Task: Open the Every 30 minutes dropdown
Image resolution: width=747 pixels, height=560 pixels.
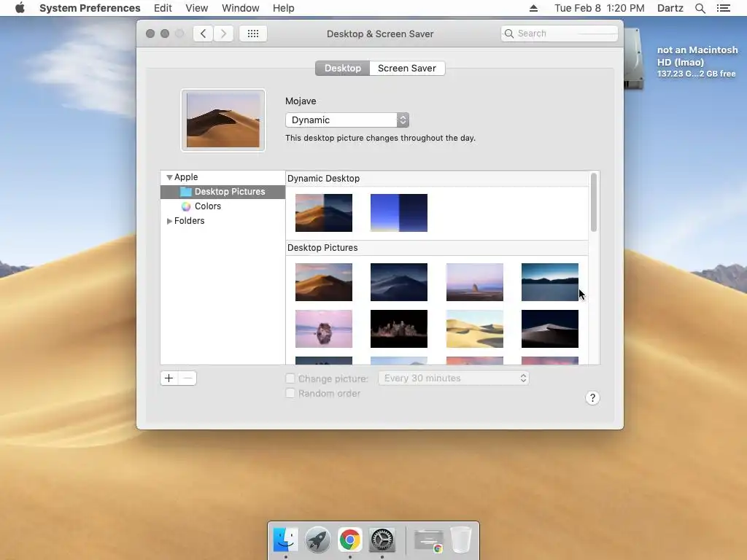Action: pyautogui.click(x=454, y=378)
